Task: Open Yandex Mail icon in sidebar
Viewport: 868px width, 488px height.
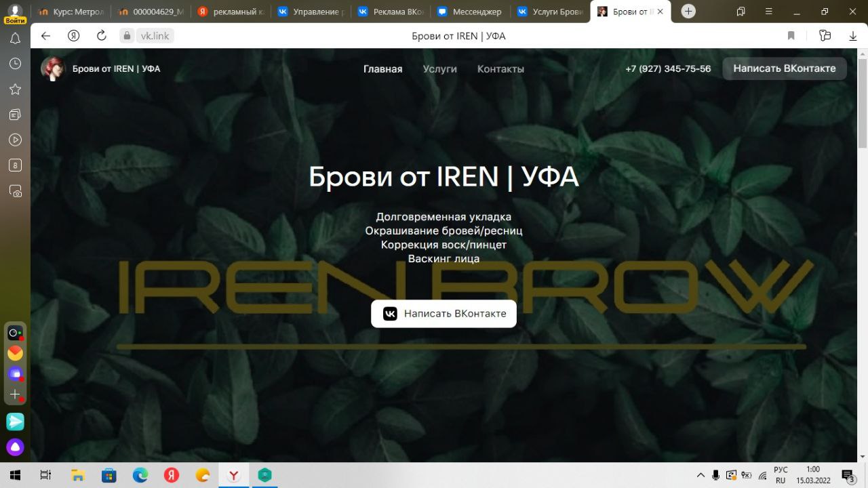Action: pyautogui.click(x=15, y=353)
